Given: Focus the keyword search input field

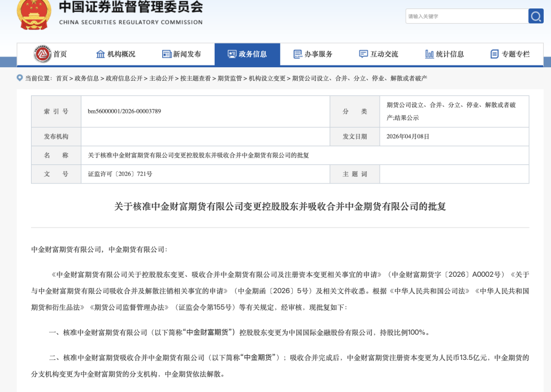Looking at the screenshot, I should 465,16.
